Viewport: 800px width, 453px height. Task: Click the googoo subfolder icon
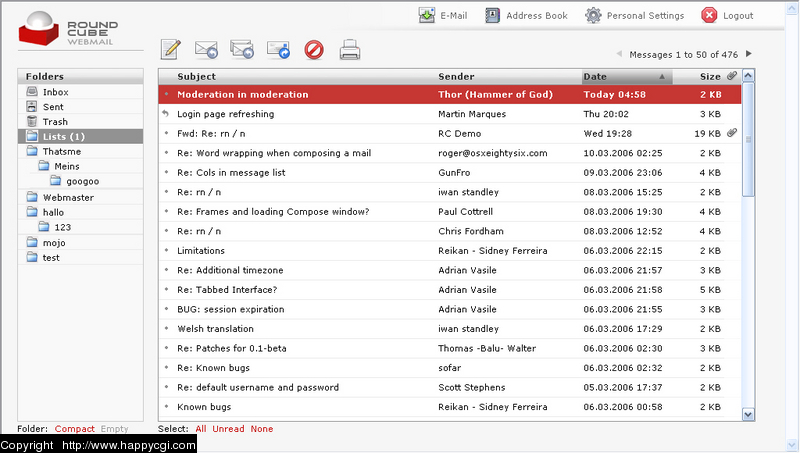[x=56, y=181]
